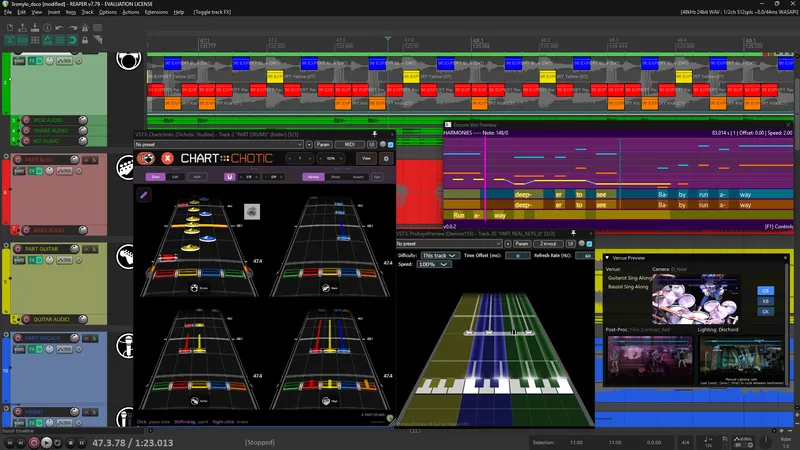Open the File menu
This screenshot has width=800, height=450.
[x=8, y=12]
